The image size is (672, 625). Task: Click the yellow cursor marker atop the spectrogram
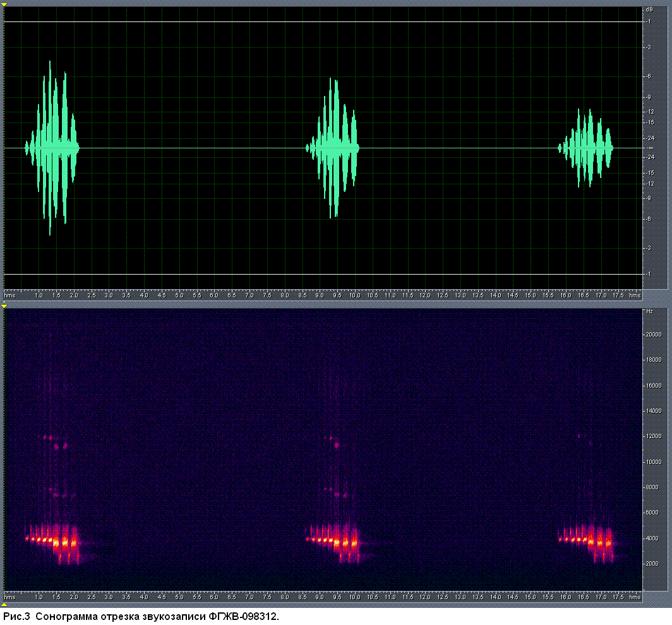coord(4,306)
